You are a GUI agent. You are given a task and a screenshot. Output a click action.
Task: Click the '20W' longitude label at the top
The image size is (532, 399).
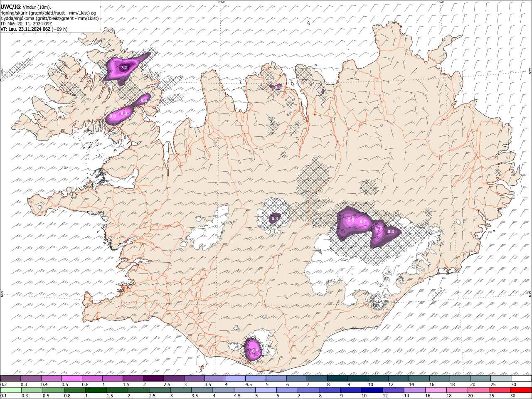pos(222,2)
